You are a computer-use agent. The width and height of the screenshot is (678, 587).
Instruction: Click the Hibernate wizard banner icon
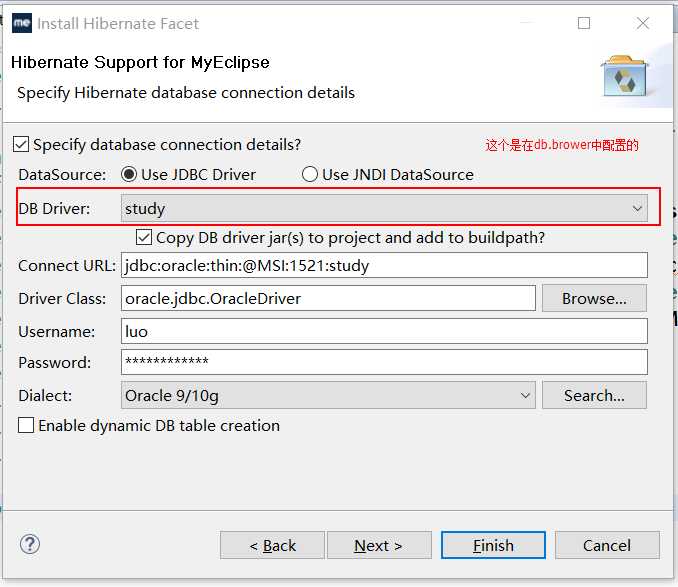pyautogui.click(x=624, y=77)
